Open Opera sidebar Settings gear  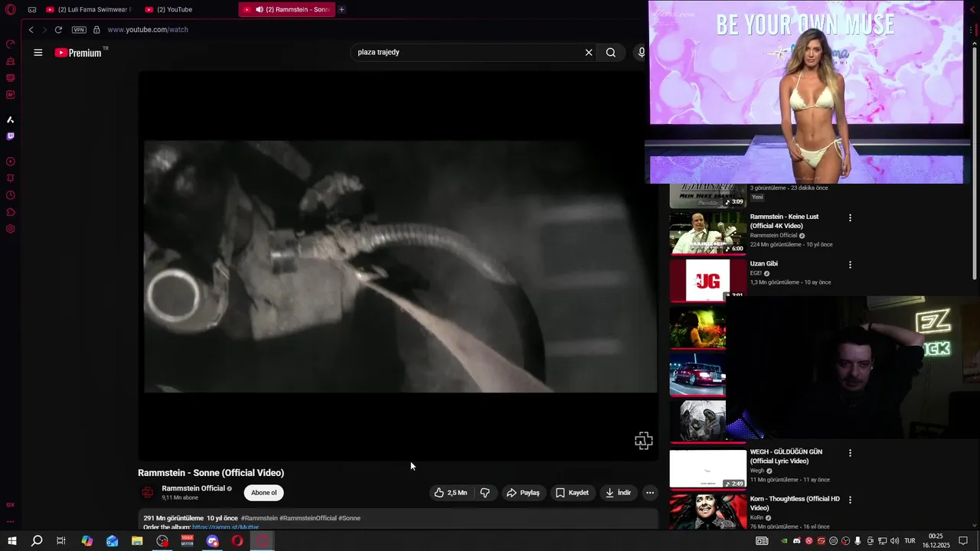tap(10, 229)
